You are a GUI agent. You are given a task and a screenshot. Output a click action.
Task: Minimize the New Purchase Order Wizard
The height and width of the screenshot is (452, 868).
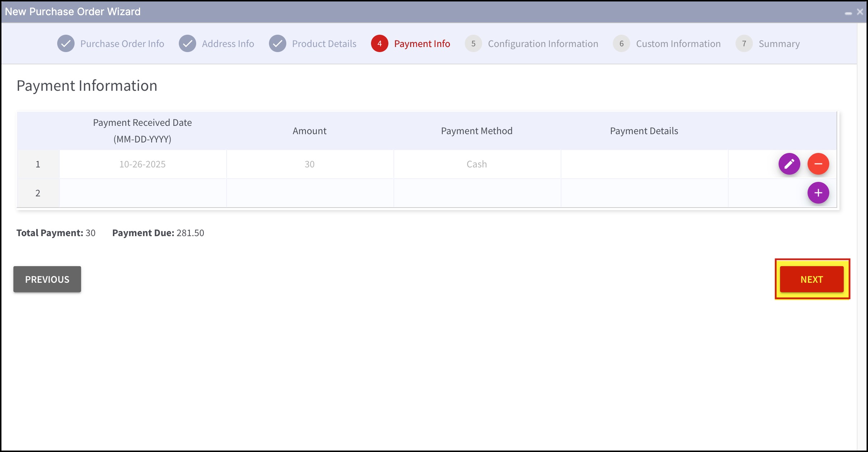coord(848,13)
